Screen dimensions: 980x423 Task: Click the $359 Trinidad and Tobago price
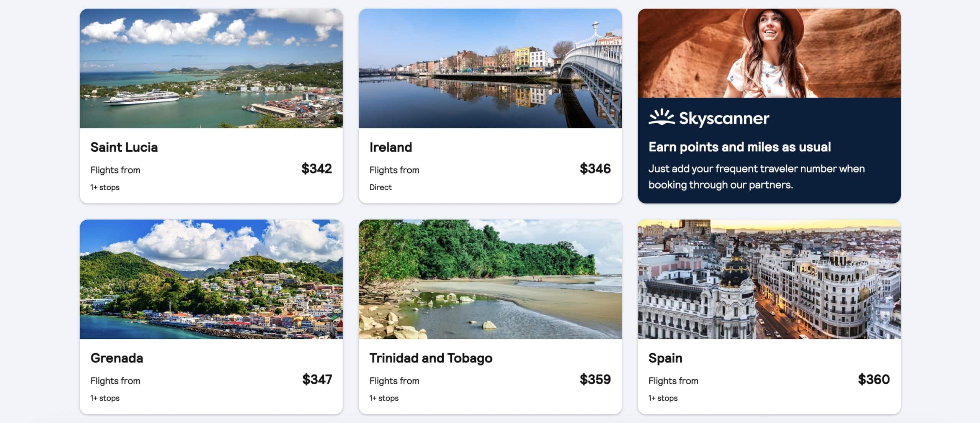coord(595,379)
